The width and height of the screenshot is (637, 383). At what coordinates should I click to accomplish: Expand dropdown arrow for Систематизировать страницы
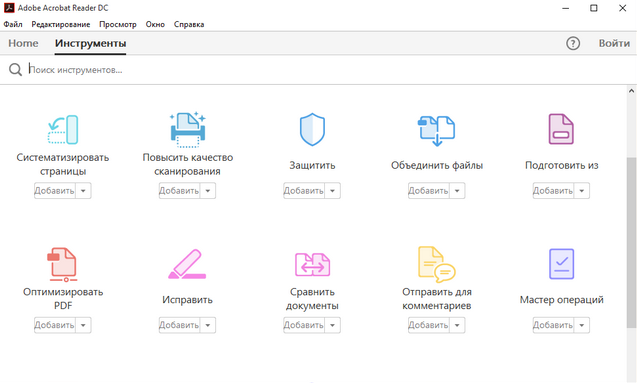(83, 190)
